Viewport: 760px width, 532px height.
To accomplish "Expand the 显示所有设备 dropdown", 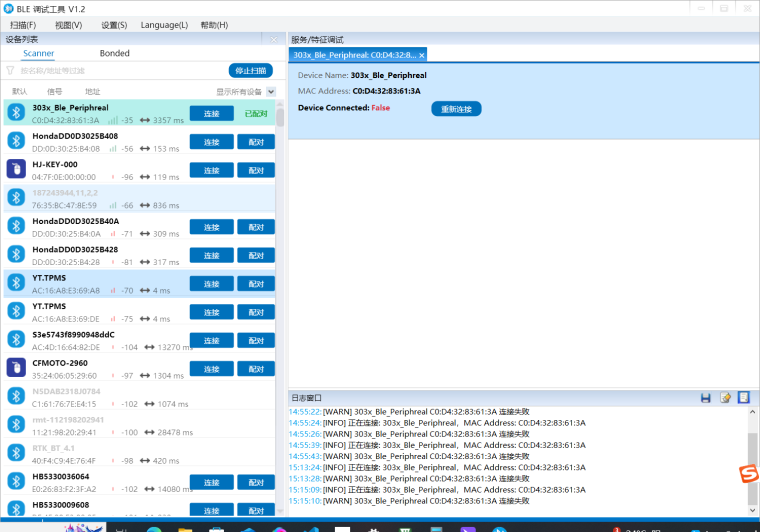I will [270, 91].
